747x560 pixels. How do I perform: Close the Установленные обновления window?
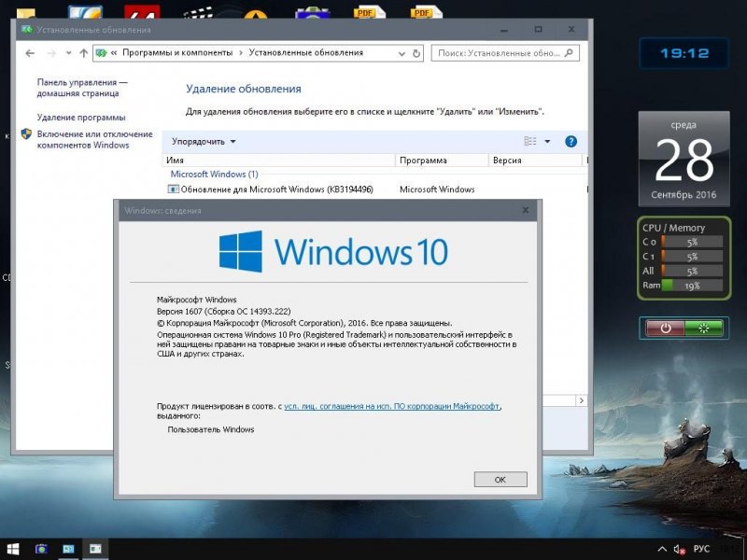coord(571,30)
